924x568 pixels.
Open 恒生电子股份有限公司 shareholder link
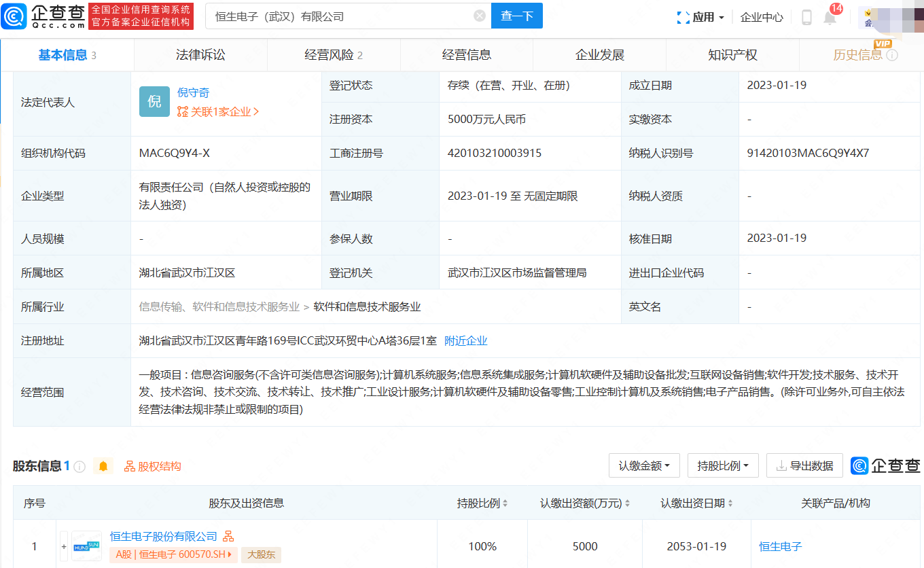coord(164,537)
